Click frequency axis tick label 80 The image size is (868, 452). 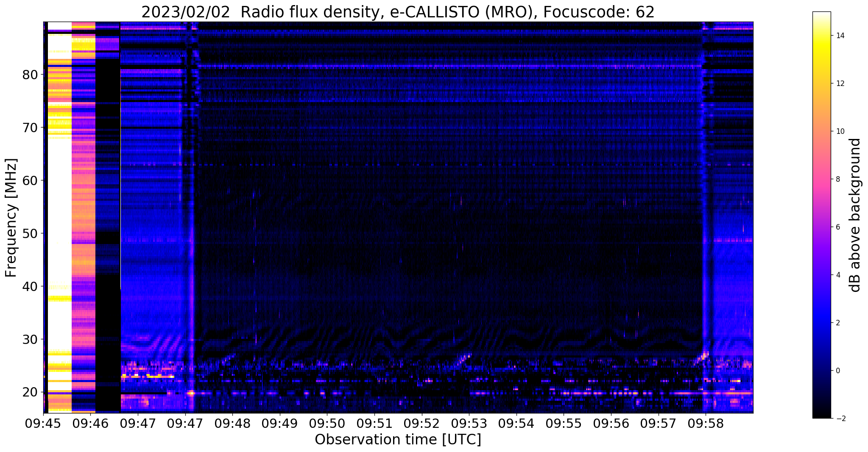pos(30,75)
